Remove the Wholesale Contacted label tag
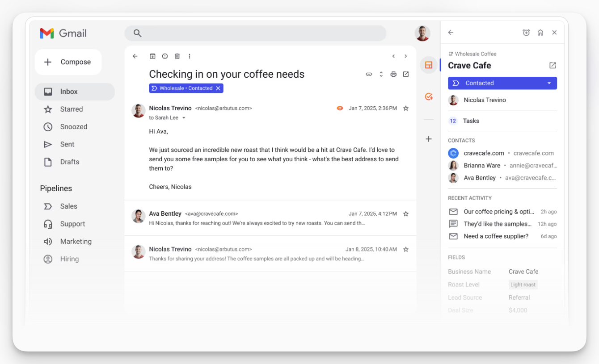This screenshot has width=599, height=364. click(218, 88)
